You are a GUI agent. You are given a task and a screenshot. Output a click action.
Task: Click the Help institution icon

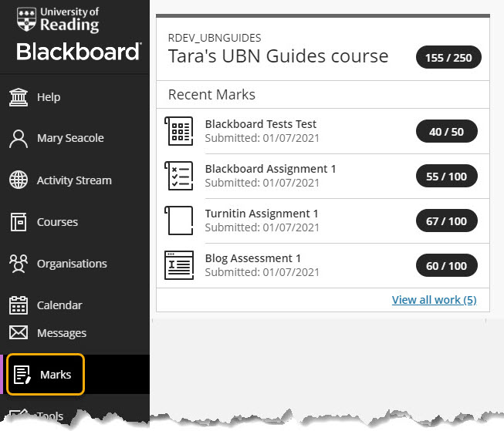pos(19,97)
